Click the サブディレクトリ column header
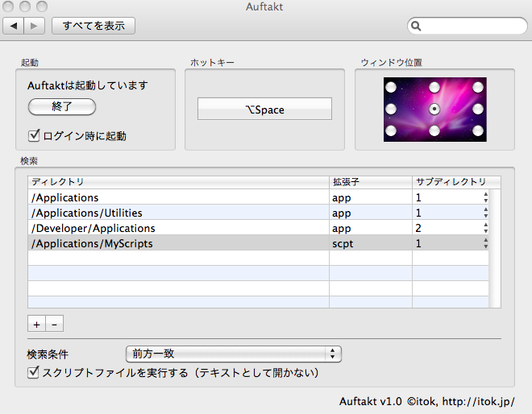The height and width of the screenshot is (414, 532). (x=456, y=182)
